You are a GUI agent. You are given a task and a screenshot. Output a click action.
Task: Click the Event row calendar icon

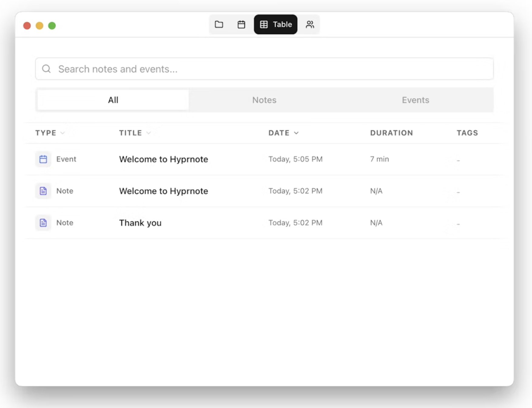coord(43,159)
